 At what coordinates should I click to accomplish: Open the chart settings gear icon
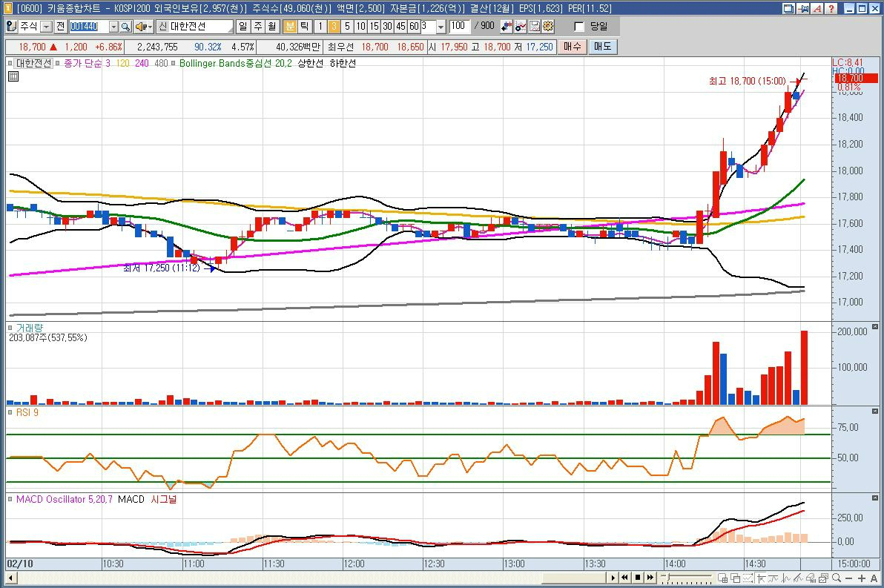[548, 26]
